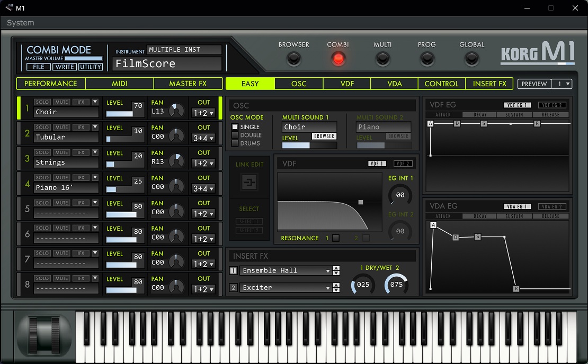Viewport: 588px width, 364px height.
Task: Open GLOBAL mode button
Action: pos(471,59)
